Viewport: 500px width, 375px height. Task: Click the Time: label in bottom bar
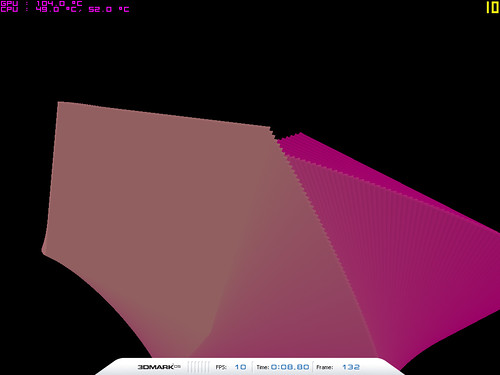coord(263,367)
